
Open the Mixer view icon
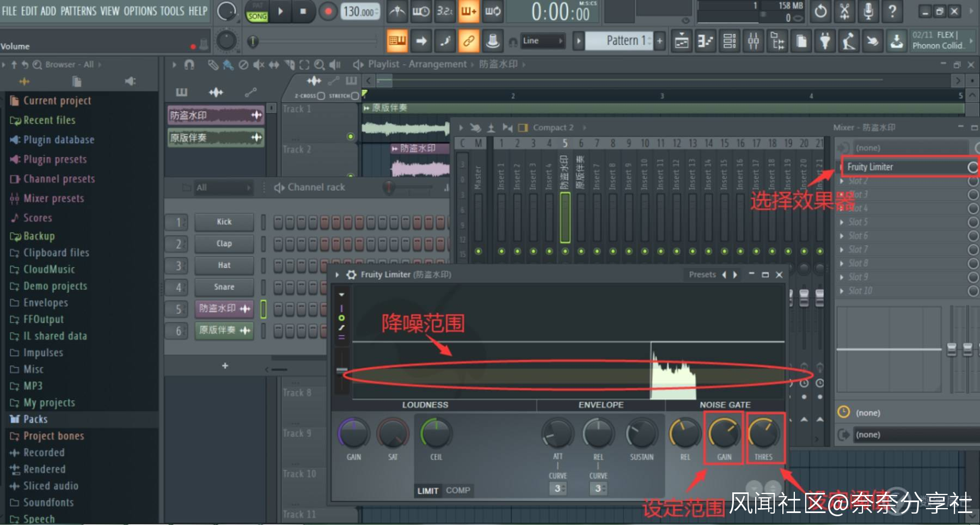[753, 41]
